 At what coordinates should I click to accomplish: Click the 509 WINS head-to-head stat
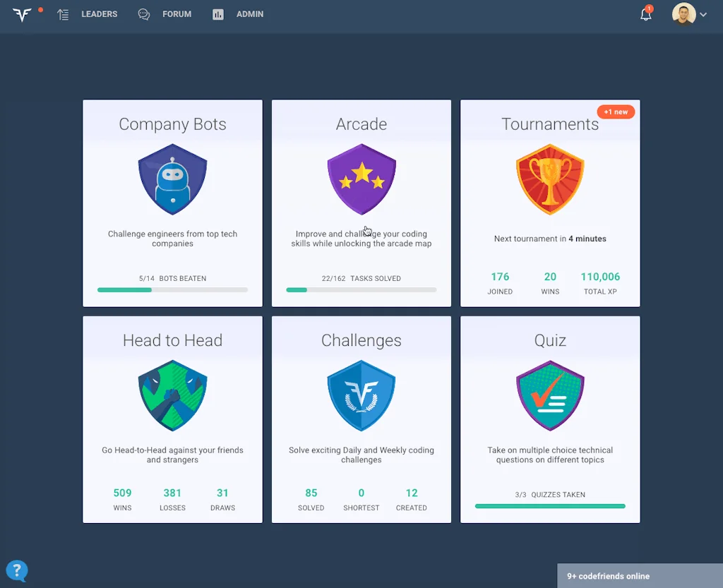point(122,499)
